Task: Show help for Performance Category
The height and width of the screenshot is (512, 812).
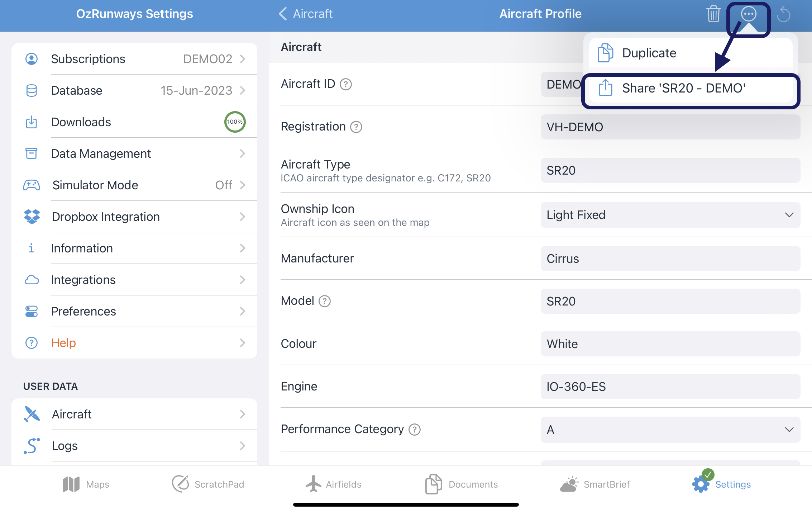Action: (415, 430)
